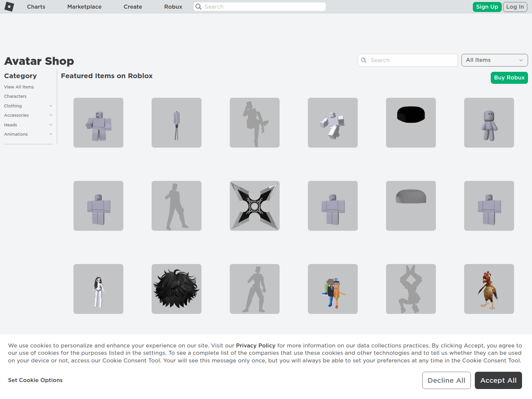Open the Charts page in navigation
Screen dimensions: 532x399
point(36,7)
